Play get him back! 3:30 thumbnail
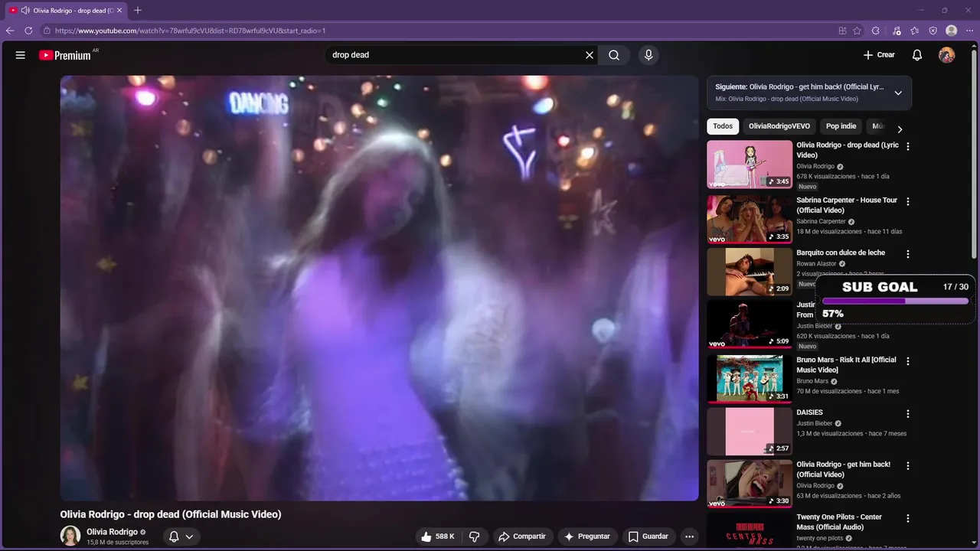The image size is (980, 551). (750, 484)
